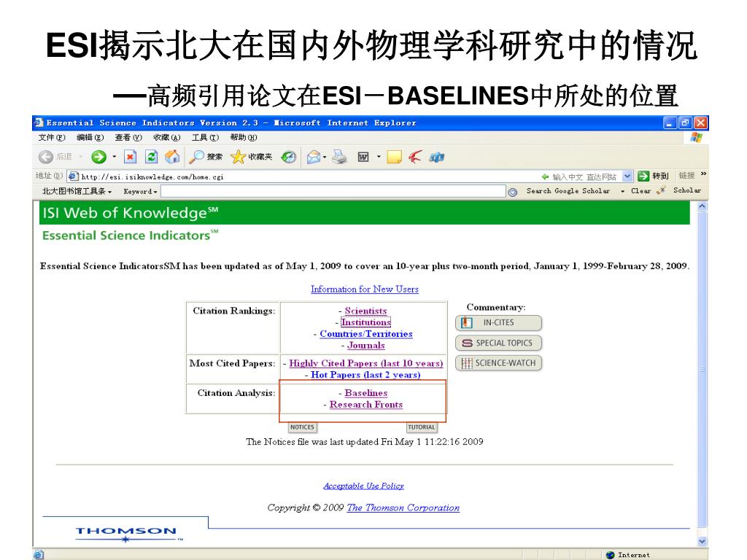Click the 转到 Go button

pos(654,176)
